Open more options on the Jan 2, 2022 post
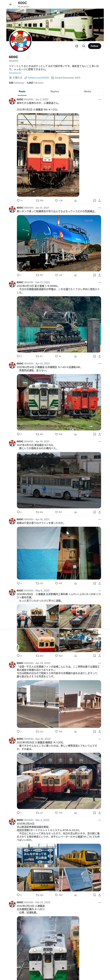Image resolution: width=110 pixels, height=980 pixels. (99, 100)
